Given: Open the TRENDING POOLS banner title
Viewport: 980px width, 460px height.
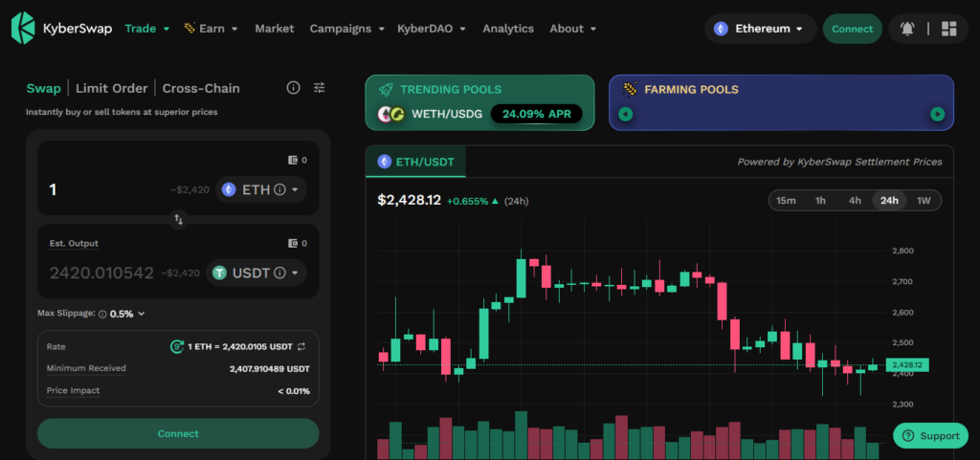Looking at the screenshot, I should (451, 90).
